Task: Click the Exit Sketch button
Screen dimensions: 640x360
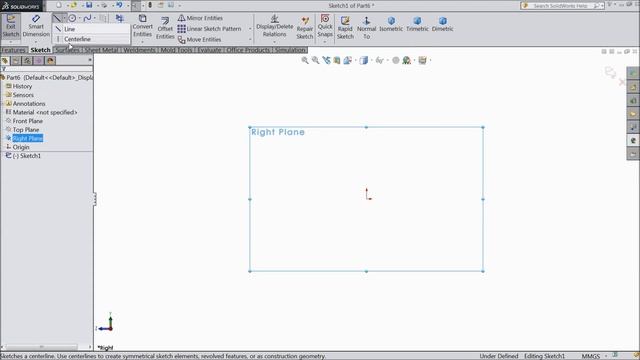Action: click(11, 26)
